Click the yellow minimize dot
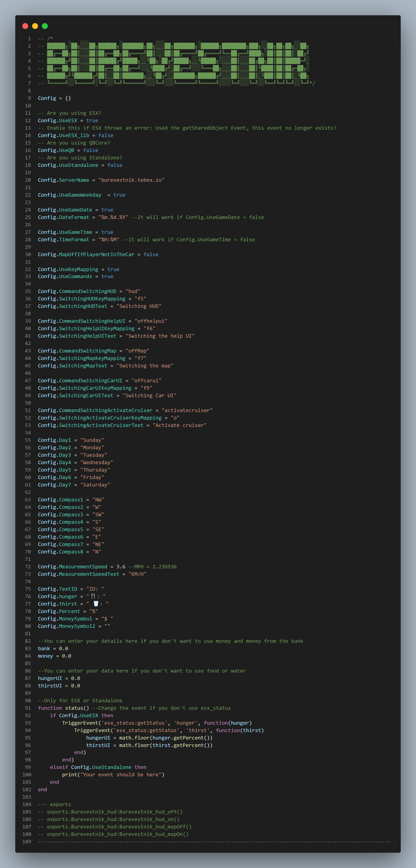Viewport: 416px width, 868px height. click(x=35, y=26)
